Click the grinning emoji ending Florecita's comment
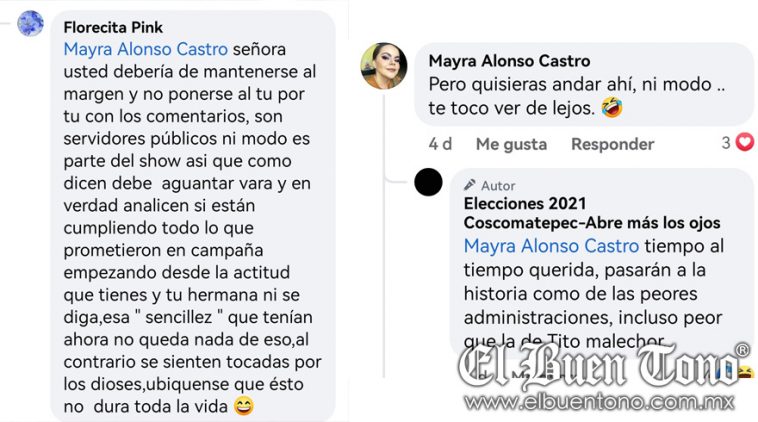758x422 pixels. point(244,407)
